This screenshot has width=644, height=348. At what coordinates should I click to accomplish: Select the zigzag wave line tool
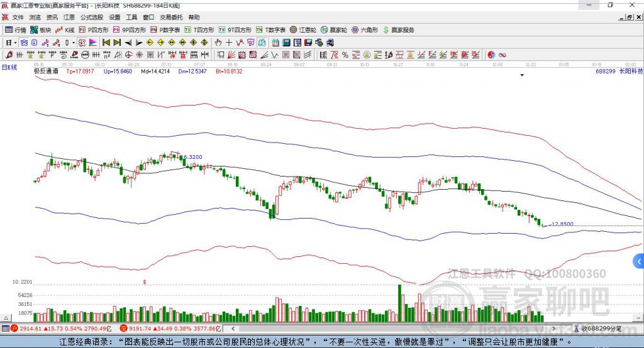tap(275, 55)
